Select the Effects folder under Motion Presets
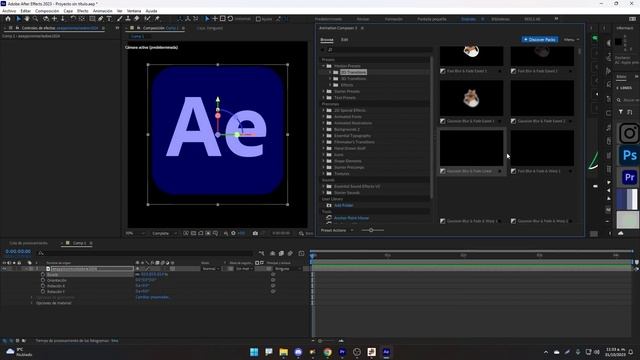Image resolution: width=640 pixels, height=360 pixels. (347, 85)
